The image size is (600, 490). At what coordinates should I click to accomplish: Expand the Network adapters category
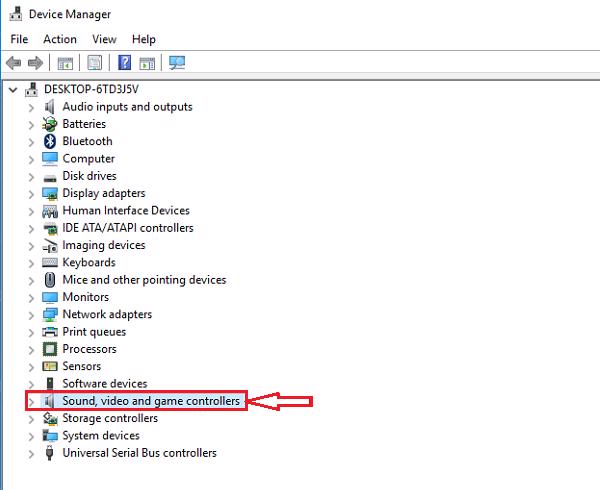tap(32, 314)
